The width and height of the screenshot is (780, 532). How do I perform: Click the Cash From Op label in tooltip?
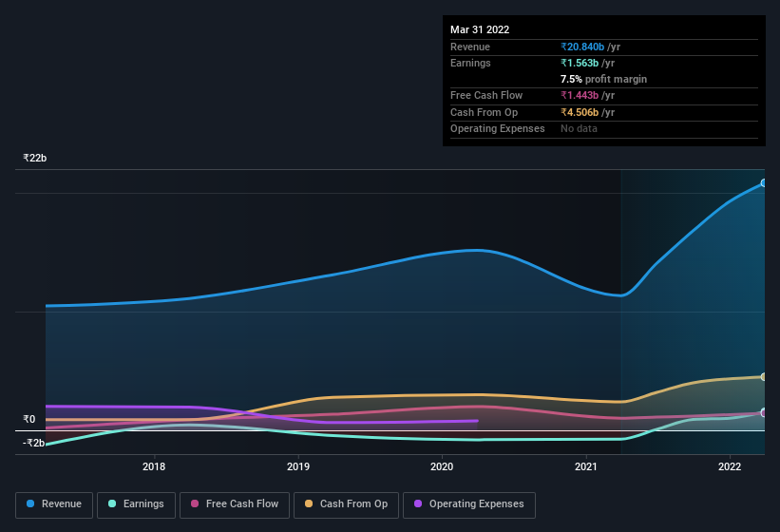[x=484, y=112]
